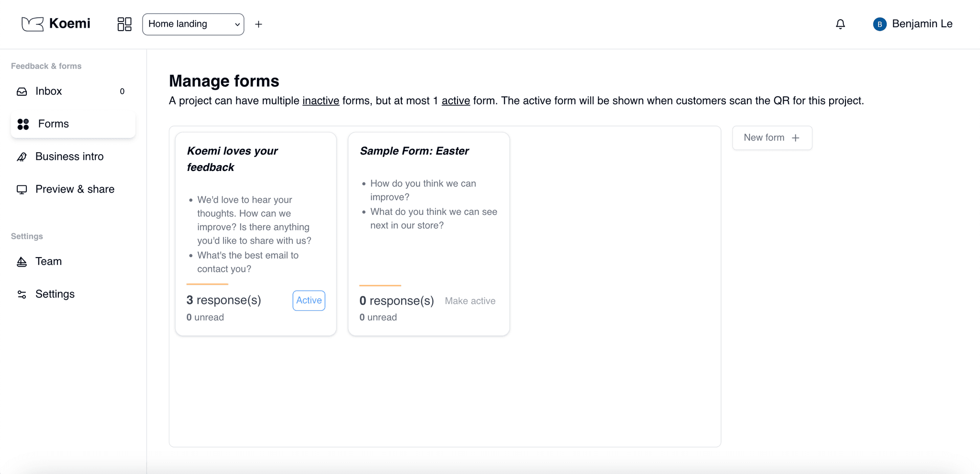980x474 pixels.
Task: Open the projects grid icon
Action: 124,24
